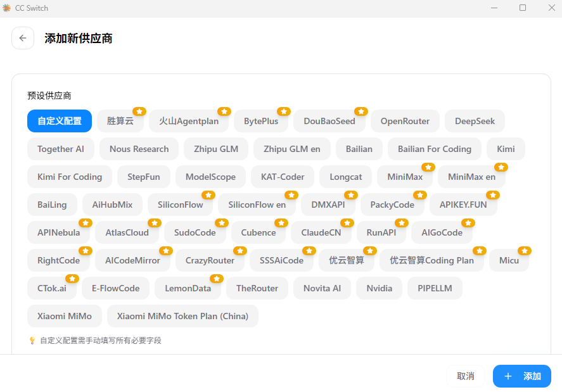This screenshot has width=562, height=392.
Task: Click the blue 添加 button
Action: pyautogui.click(x=522, y=376)
